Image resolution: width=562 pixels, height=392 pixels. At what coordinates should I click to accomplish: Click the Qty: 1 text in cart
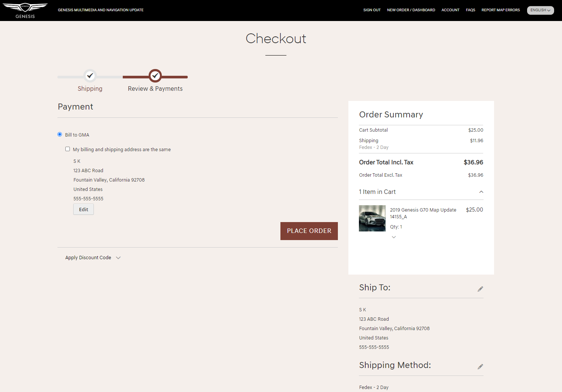point(396,227)
